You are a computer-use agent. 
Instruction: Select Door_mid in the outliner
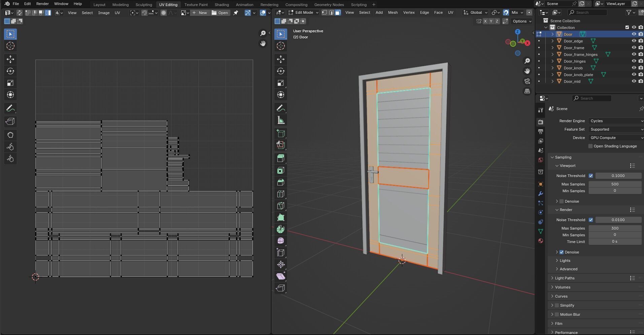(572, 81)
